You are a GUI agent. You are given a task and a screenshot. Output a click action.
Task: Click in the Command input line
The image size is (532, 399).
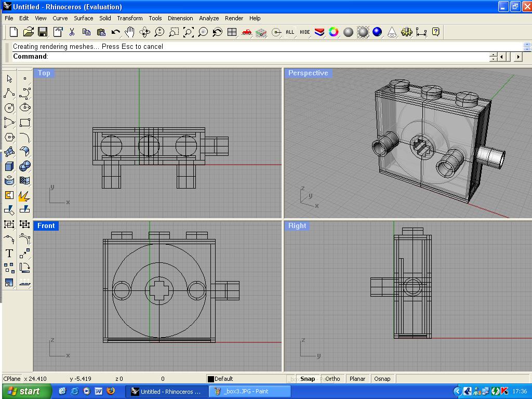260,57
